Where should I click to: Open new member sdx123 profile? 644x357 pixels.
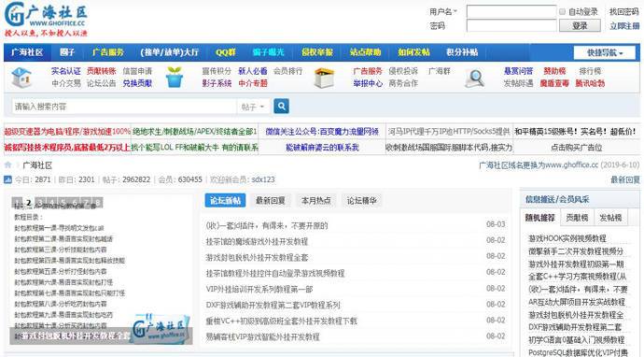pyautogui.click(x=263, y=179)
